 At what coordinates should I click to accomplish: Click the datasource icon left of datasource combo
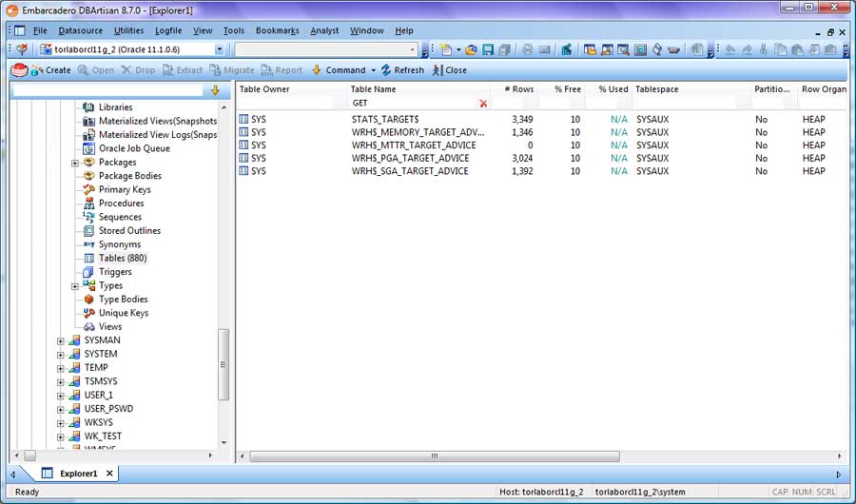(x=46, y=49)
